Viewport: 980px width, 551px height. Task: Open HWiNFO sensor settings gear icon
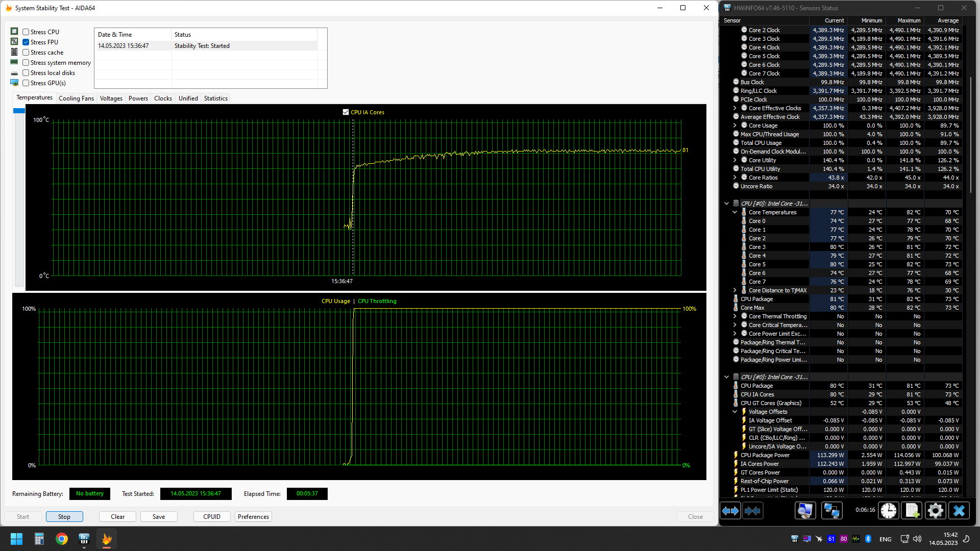point(936,511)
